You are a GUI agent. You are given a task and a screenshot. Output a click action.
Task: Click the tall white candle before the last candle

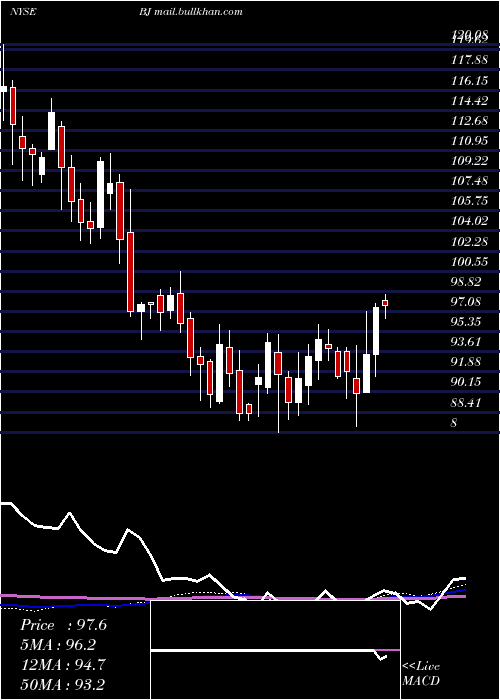376,331
